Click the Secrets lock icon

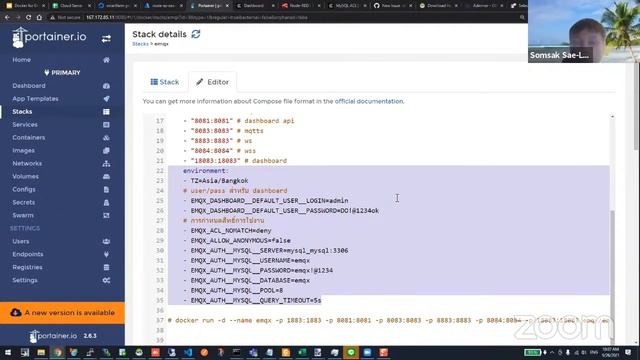click(106, 202)
